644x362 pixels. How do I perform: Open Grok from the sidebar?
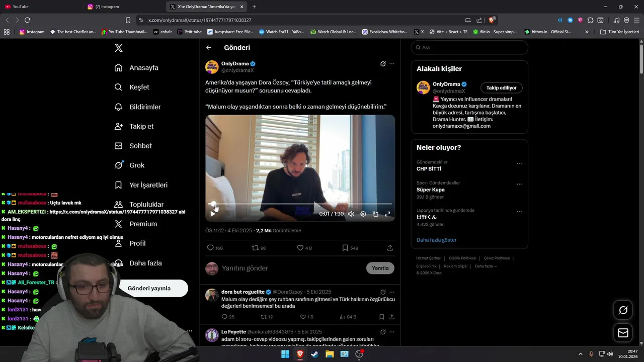pos(129,165)
